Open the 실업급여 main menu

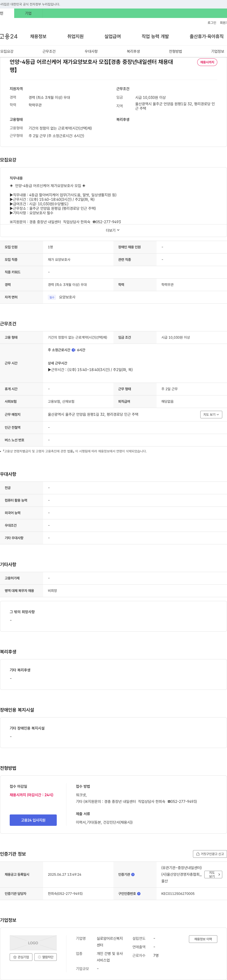[113, 36]
